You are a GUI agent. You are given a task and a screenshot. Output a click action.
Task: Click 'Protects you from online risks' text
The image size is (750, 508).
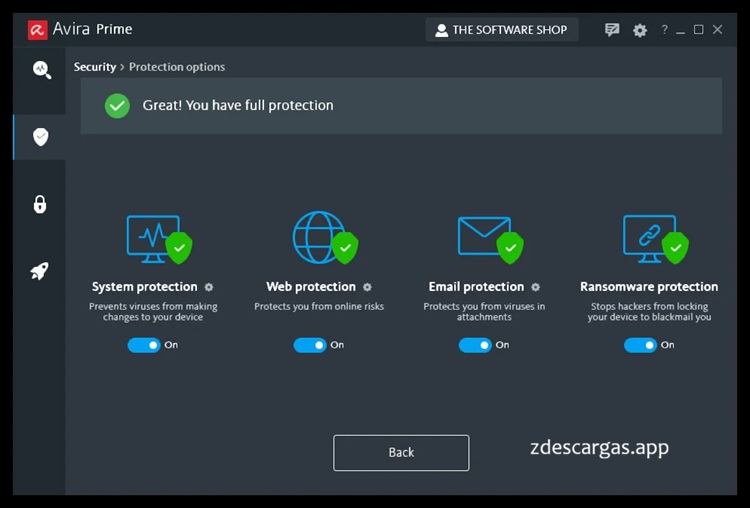pyautogui.click(x=319, y=306)
